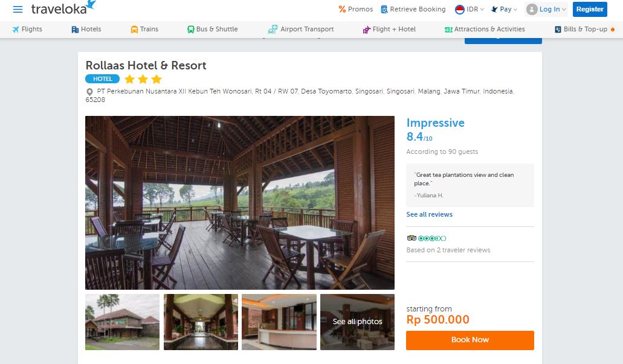Expand the IDR currency dropdown
This screenshot has height=364, width=623.
click(470, 9)
